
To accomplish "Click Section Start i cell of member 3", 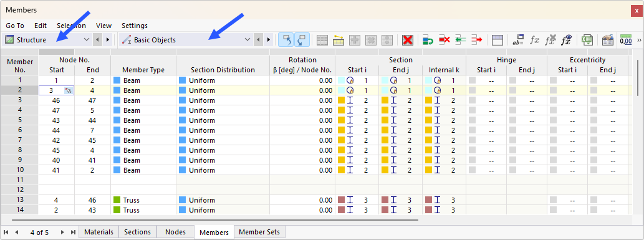I will pyautogui.click(x=357, y=100).
